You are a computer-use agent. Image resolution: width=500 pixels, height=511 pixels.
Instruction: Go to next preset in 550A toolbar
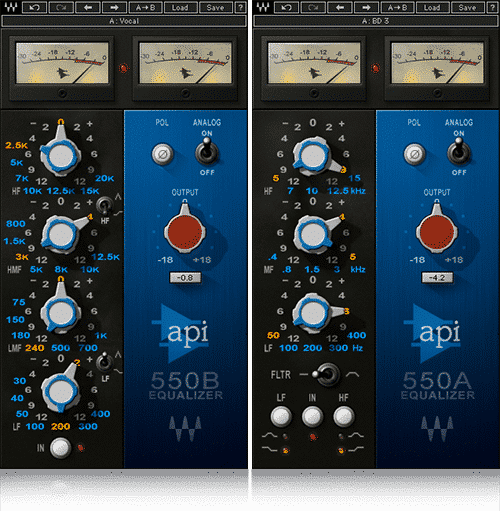366,7
